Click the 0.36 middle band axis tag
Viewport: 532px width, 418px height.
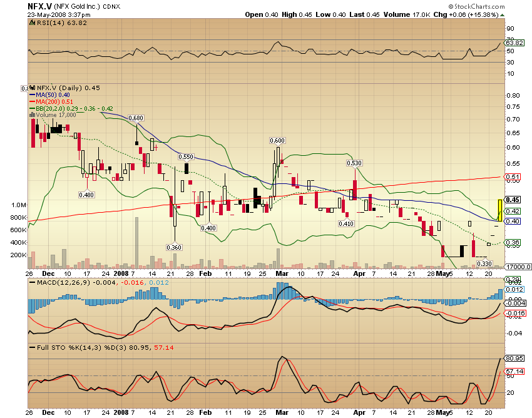tap(513, 243)
